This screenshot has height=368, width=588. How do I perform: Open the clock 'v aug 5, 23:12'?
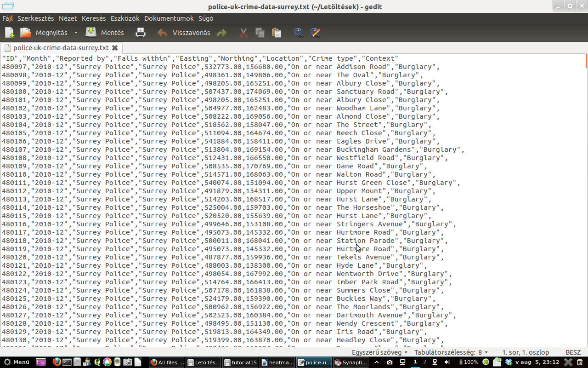click(x=537, y=362)
